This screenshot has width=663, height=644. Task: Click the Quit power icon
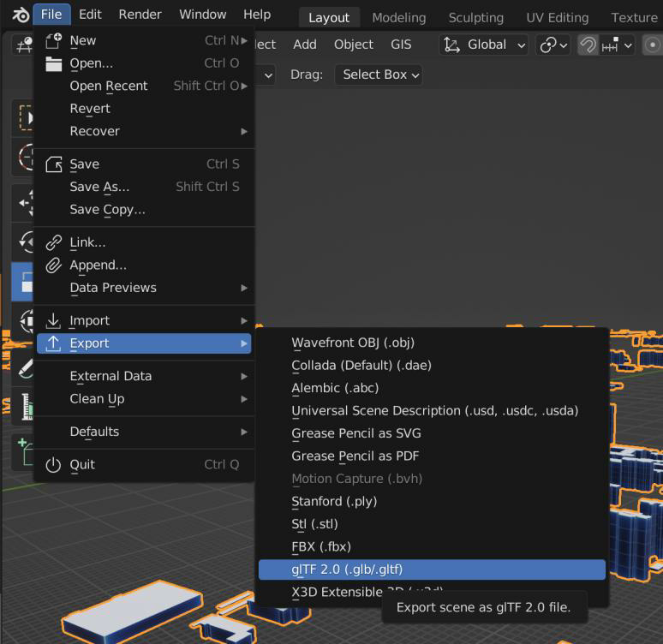tap(54, 465)
